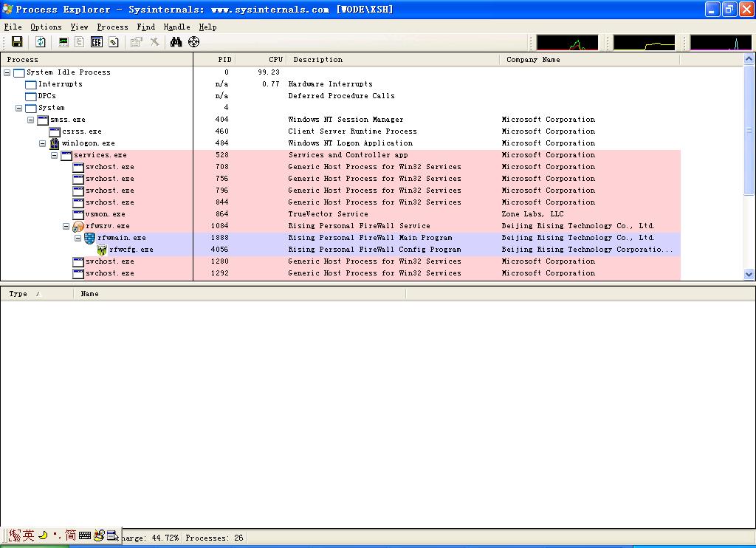Viewport: 756px width, 548px height.
Task: Toggle the Show Lower Pane toolbar icon
Action: coord(97,42)
